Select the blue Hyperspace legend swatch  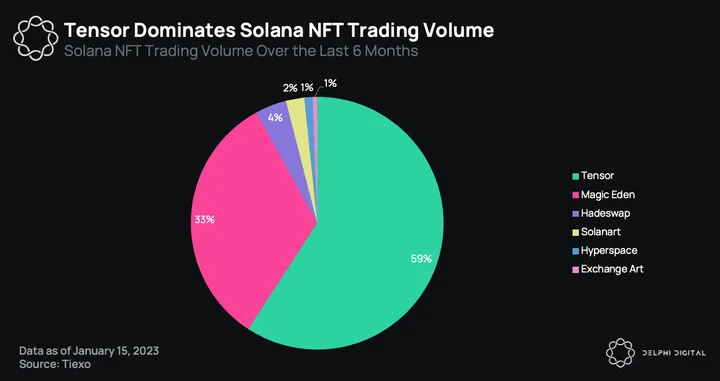(575, 251)
